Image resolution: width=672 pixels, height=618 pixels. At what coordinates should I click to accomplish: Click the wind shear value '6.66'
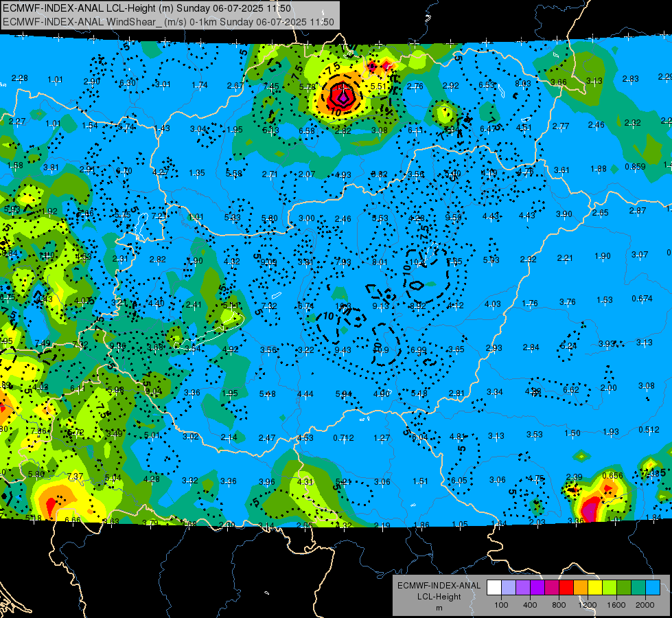pos(73,520)
